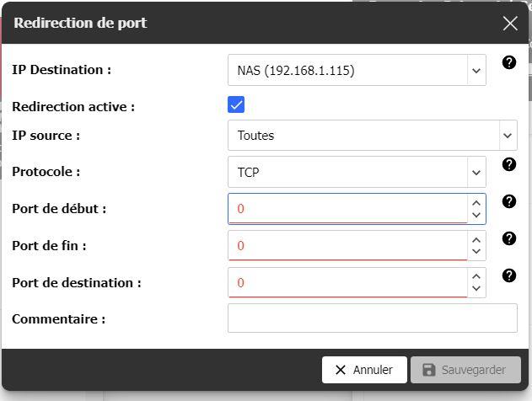Click into Port de destination input
Image resolution: width=532 pixels, height=401 pixels.
coord(347,283)
